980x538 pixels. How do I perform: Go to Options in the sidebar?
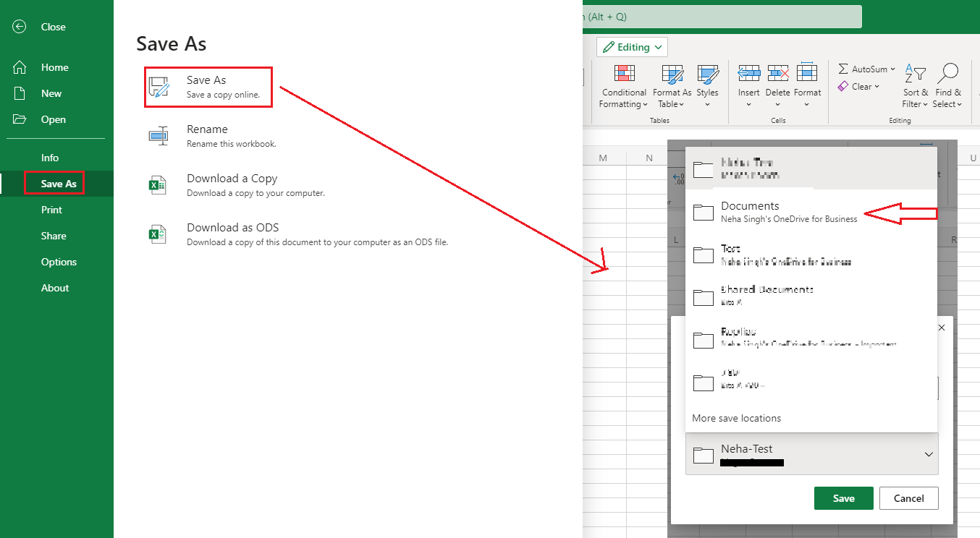coord(59,262)
